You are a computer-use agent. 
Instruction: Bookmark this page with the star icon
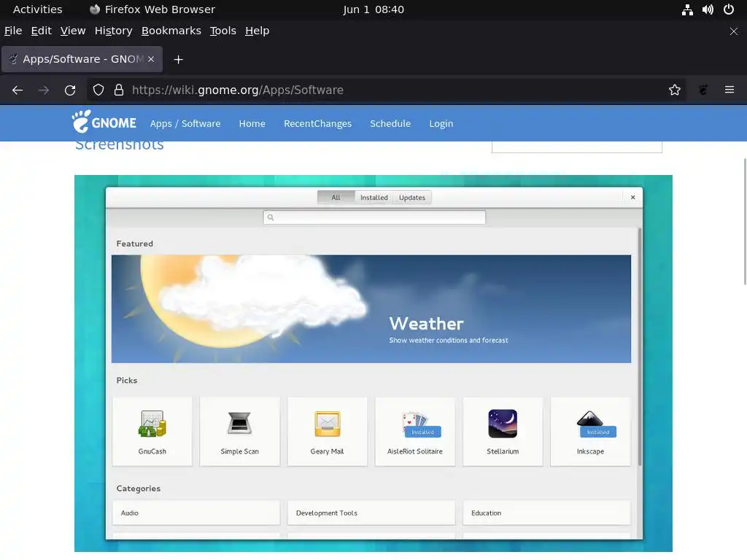click(674, 90)
